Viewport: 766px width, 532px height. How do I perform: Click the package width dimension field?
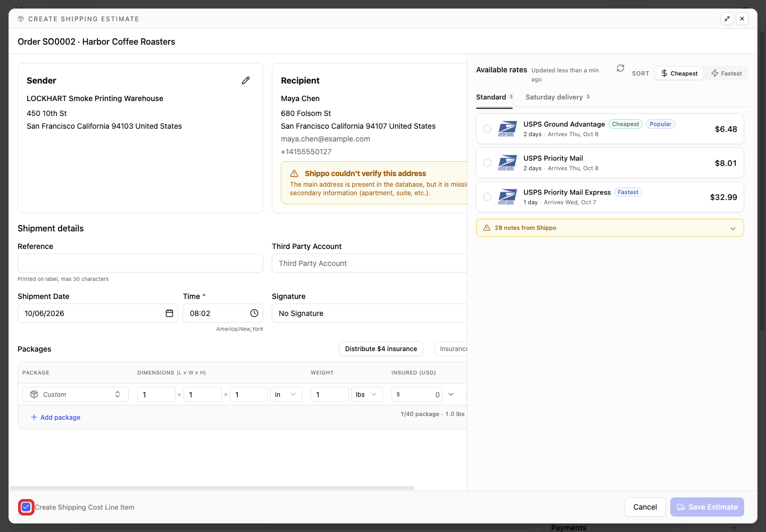203,394
